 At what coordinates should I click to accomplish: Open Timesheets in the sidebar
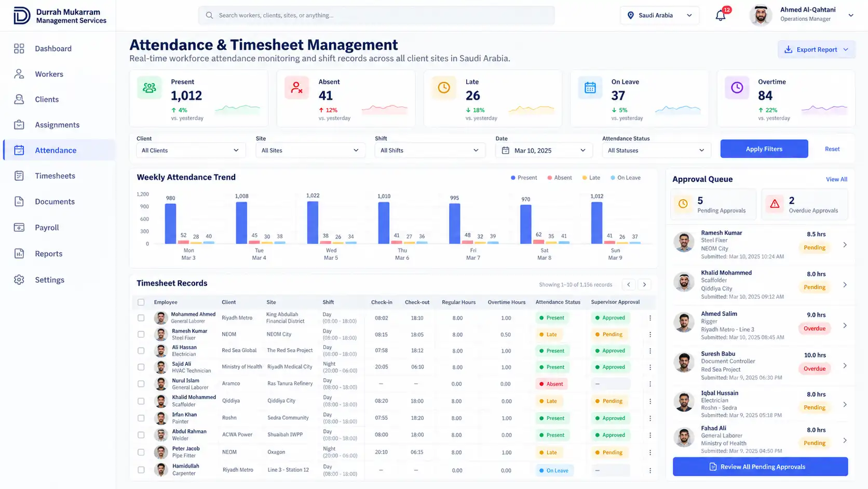click(x=59, y=176)
